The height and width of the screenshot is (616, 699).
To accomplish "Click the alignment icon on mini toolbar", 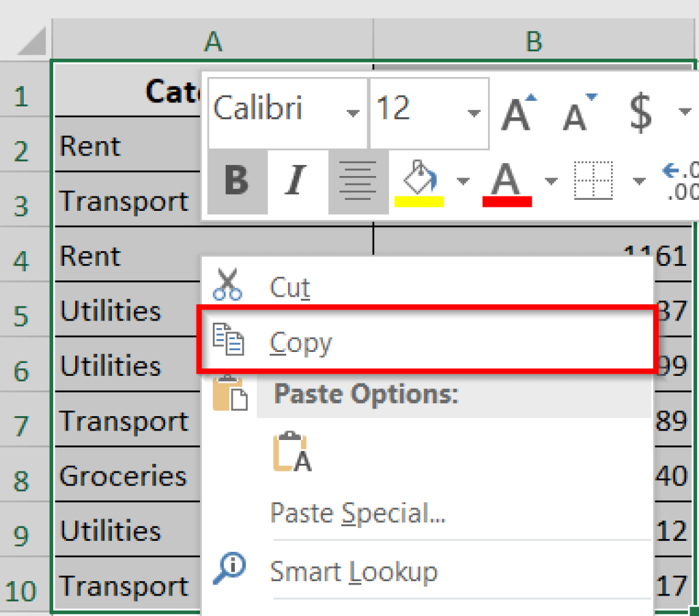I will pyautogui.click(x=356, y=181).
